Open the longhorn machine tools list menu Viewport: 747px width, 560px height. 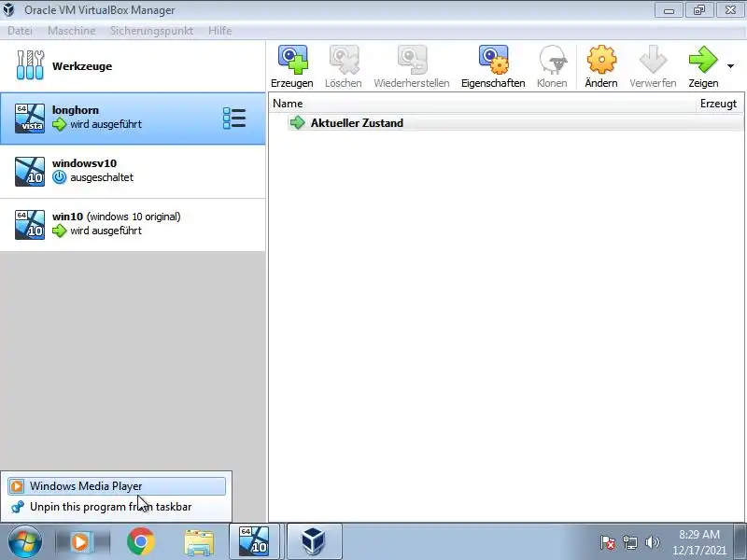click(234, 119)
